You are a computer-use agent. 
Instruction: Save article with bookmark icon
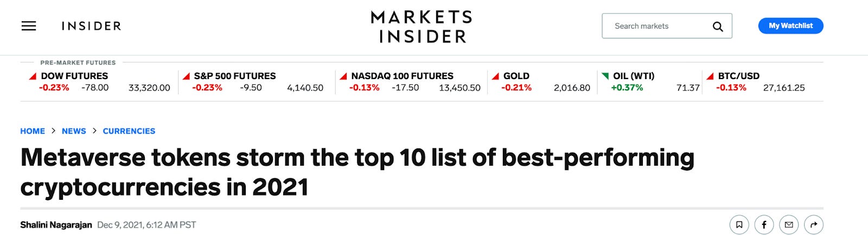(x=739, y=225)
